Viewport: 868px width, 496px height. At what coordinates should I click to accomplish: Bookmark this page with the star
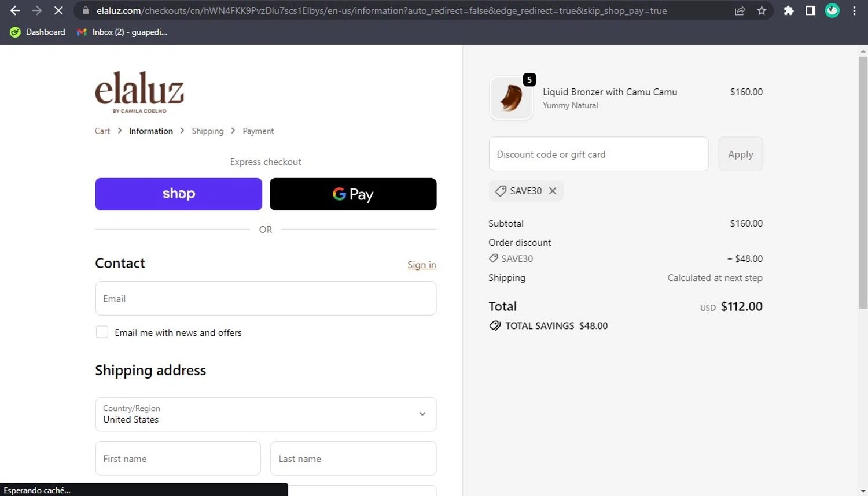[762, 10]
